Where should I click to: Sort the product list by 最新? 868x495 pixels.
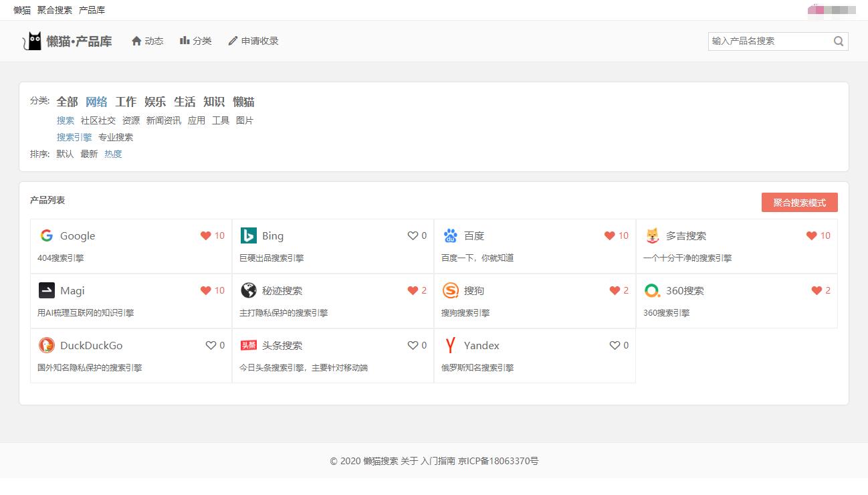coord(89,154)
